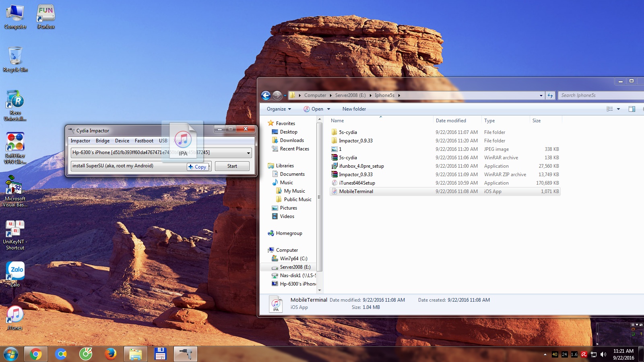The height and width of the screenshot is (362, 644).
Task: Open SoftEther VPN Client
Action: (x=15, y=145)
